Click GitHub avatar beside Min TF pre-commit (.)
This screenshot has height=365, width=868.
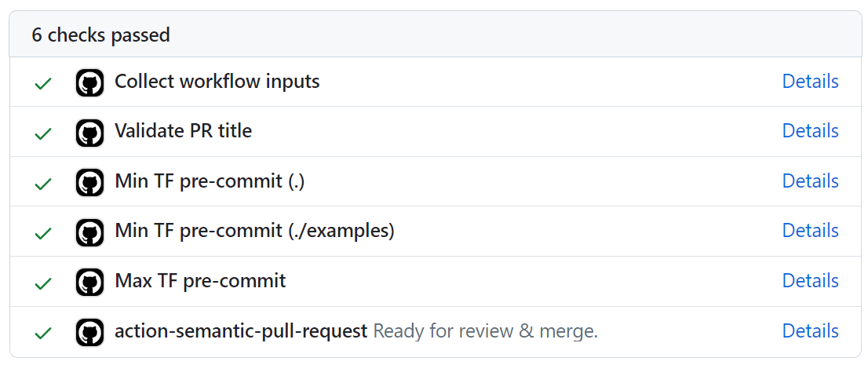click(89, 183)
